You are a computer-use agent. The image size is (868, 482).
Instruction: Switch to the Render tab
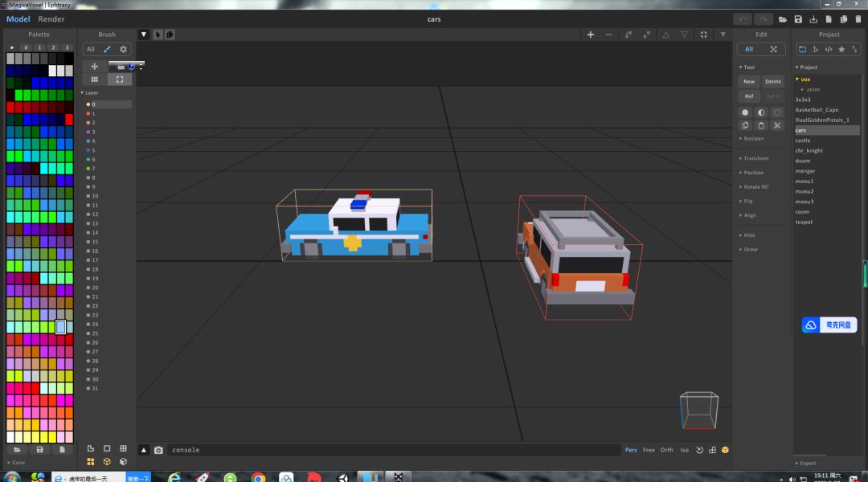click(51, 18)
